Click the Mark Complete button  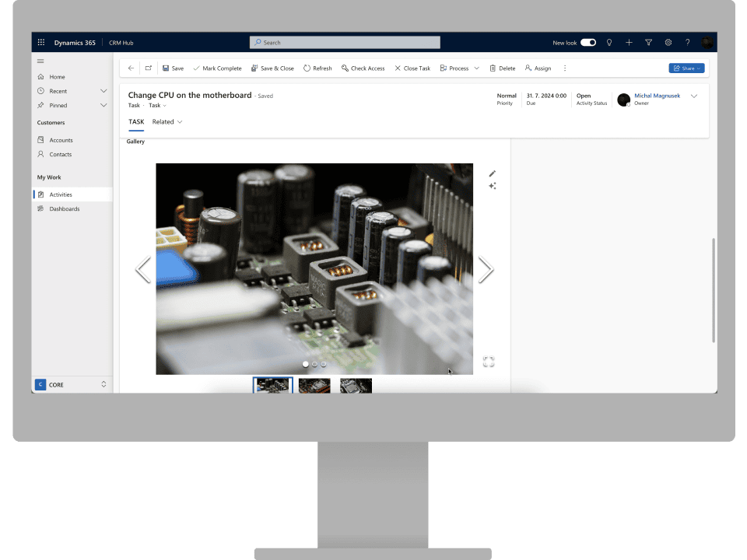217,68
